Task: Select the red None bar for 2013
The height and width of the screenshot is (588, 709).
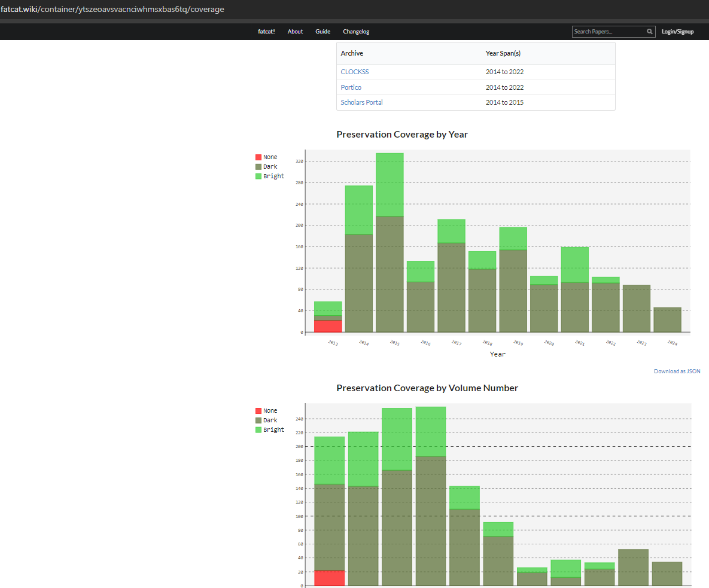Action: [x=328, y=326]
